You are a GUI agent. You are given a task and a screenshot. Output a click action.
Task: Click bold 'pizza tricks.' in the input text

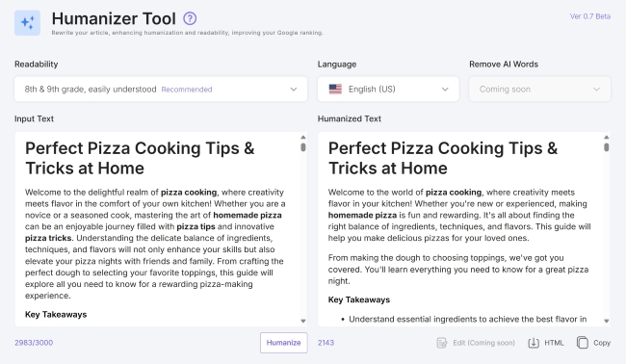(49, 238)
